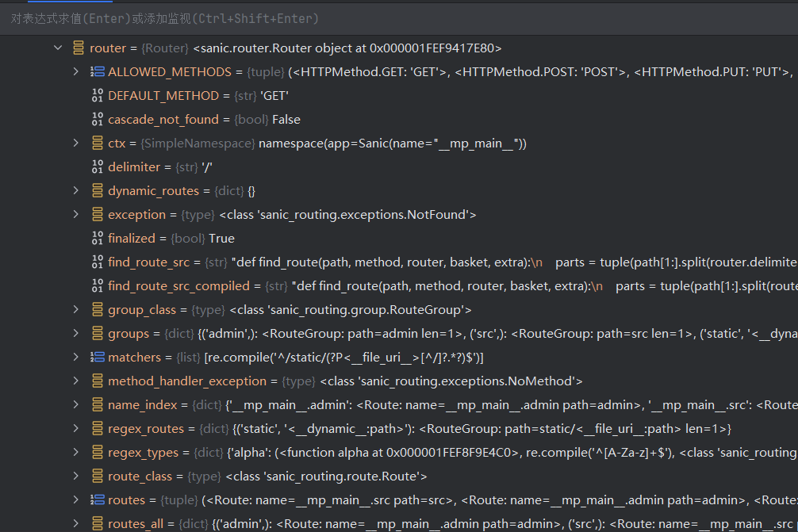Click the cascade_not_found binary icon
The width and height of the screenshot is (798, 532).
(98, 120)
